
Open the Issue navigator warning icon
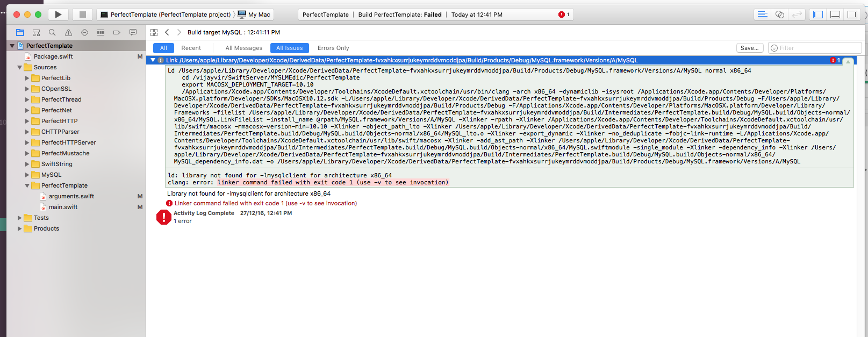click(x=68, y=33)
